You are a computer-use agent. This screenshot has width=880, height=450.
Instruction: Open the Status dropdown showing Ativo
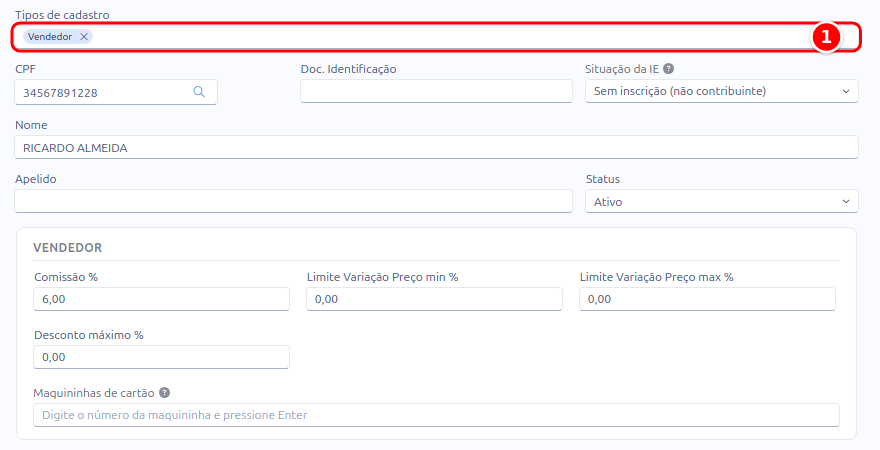722,201
